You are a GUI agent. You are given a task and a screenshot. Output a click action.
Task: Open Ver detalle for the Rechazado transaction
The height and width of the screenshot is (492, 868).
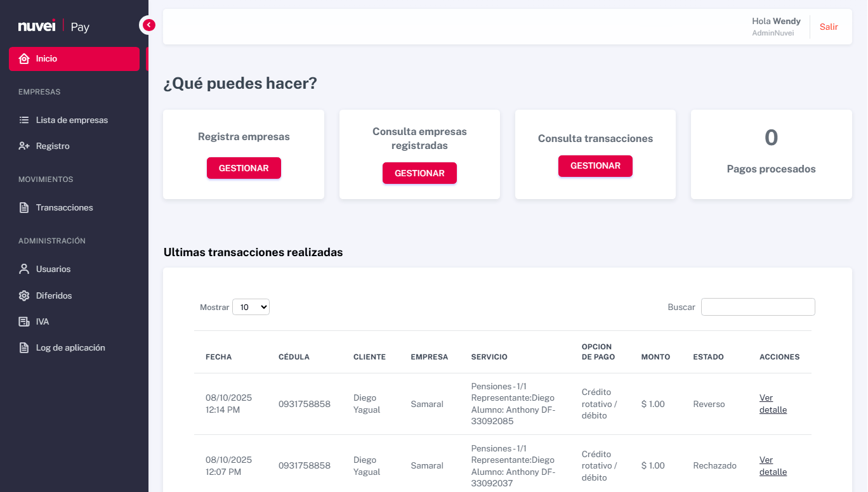(773, 465)
